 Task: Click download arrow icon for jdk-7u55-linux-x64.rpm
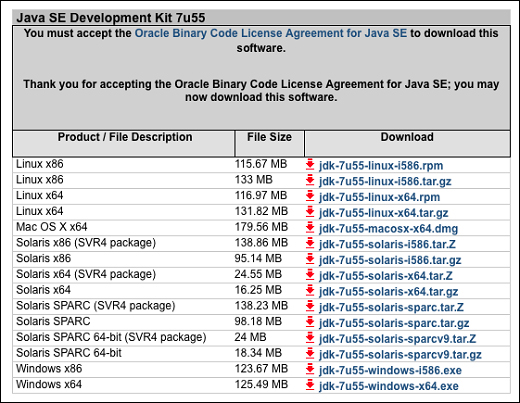310,196
